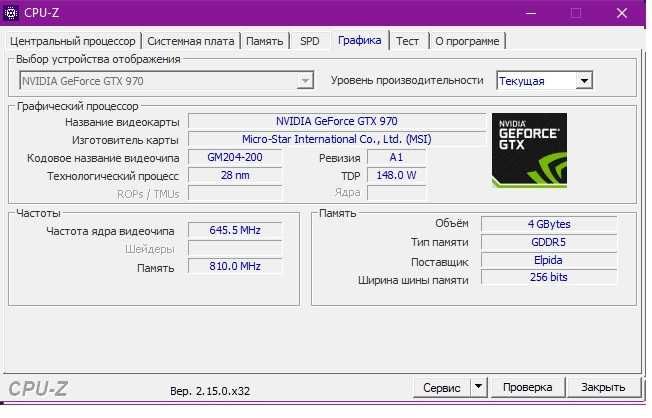The width and height of the screenshot is (652, 418).
Task: Click the Частота ядра видеочипа label
Action: point(110,231)
